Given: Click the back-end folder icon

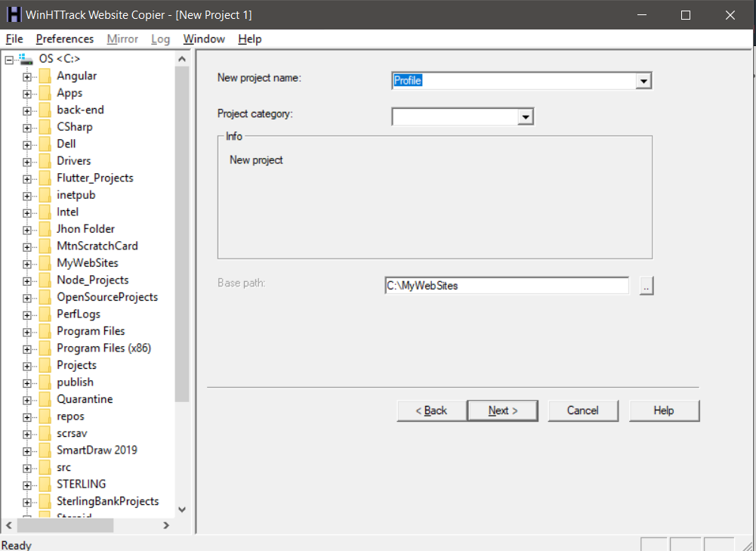Looking at the screenshot, I should (x=45, y=110).
